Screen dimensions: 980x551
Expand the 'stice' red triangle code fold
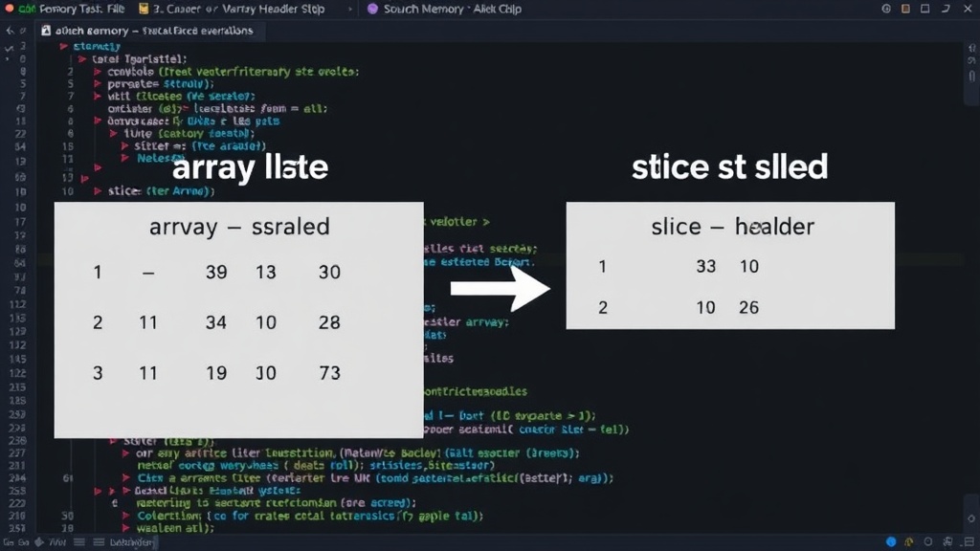click(98, 191)
